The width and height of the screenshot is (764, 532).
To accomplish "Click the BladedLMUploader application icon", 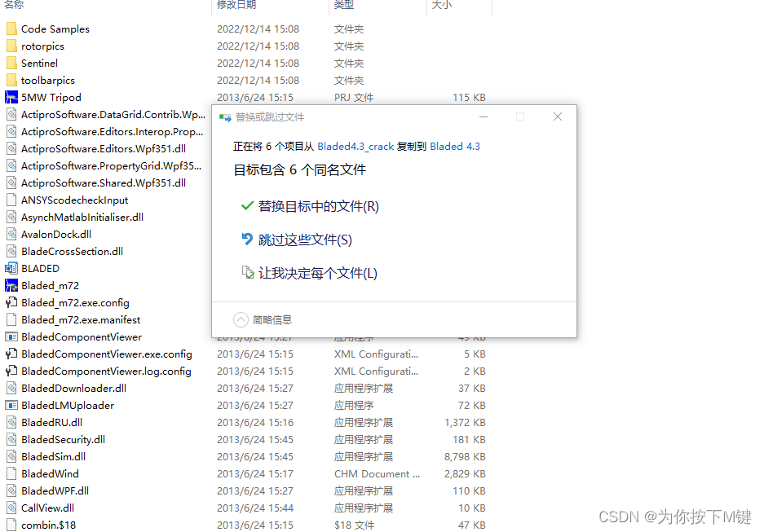I will 13,405.
